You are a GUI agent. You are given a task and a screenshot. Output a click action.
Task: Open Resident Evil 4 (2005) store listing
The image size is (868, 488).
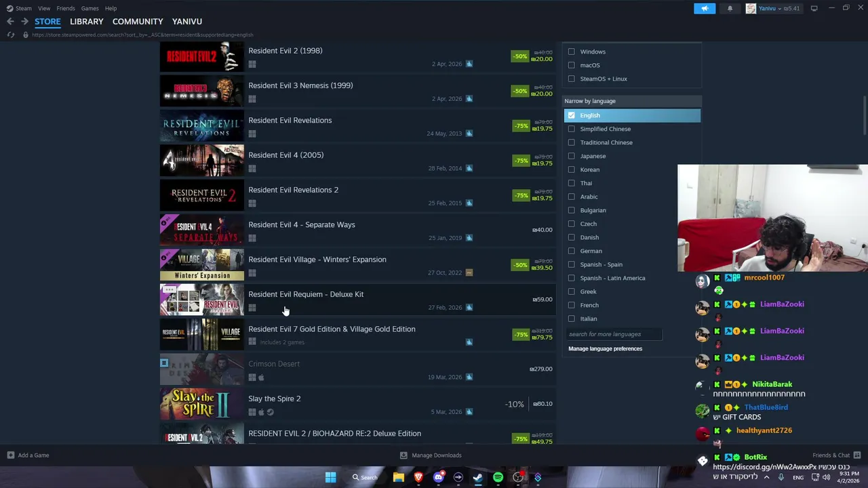click(x=358, y=161)
